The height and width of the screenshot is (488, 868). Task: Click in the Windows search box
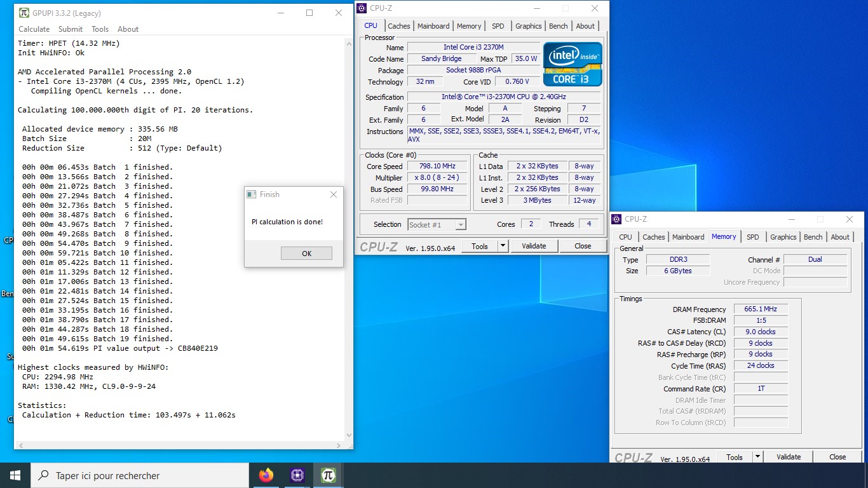[140, 475]
